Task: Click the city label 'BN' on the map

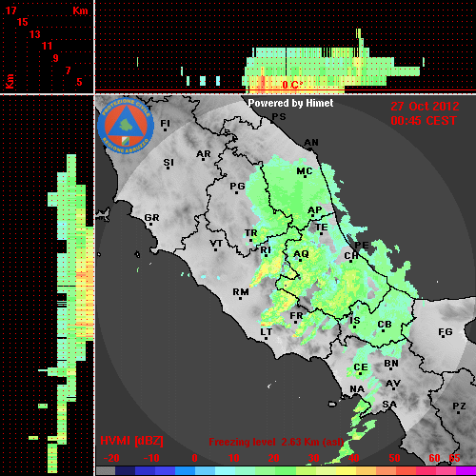Action: (x=391, y=364)
